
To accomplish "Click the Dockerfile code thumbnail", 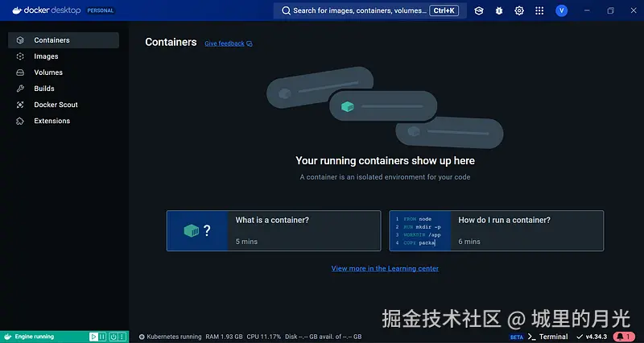I will click(x=419, y=230).
